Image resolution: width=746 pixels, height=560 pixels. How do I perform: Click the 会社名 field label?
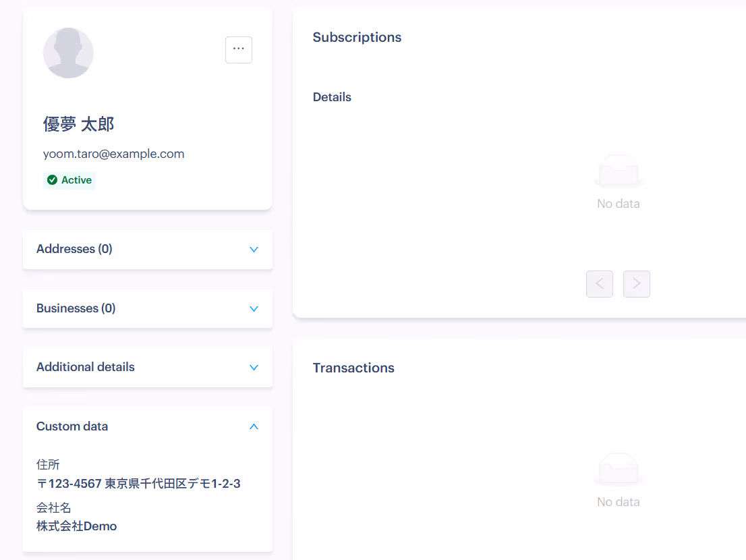[54, 507]
